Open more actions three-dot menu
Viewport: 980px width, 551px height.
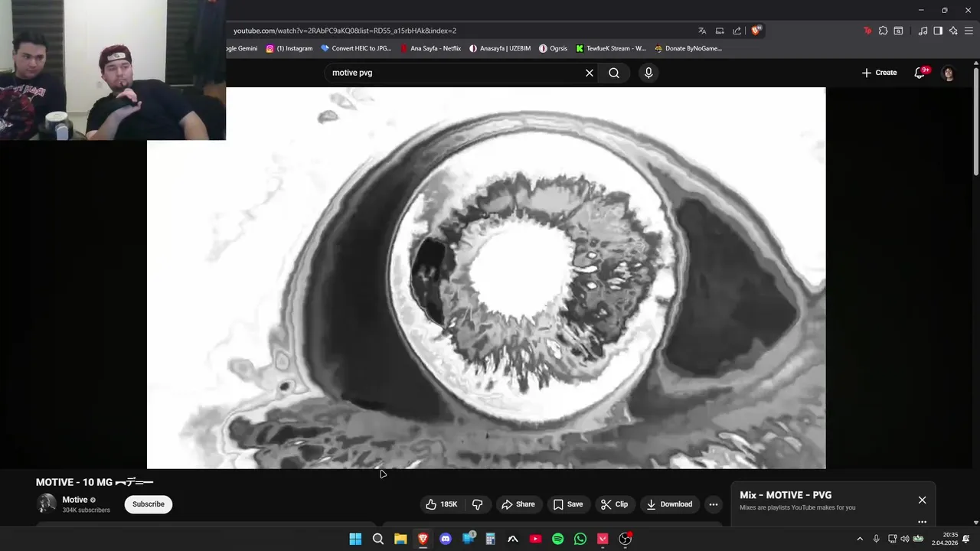click(714, 504)
